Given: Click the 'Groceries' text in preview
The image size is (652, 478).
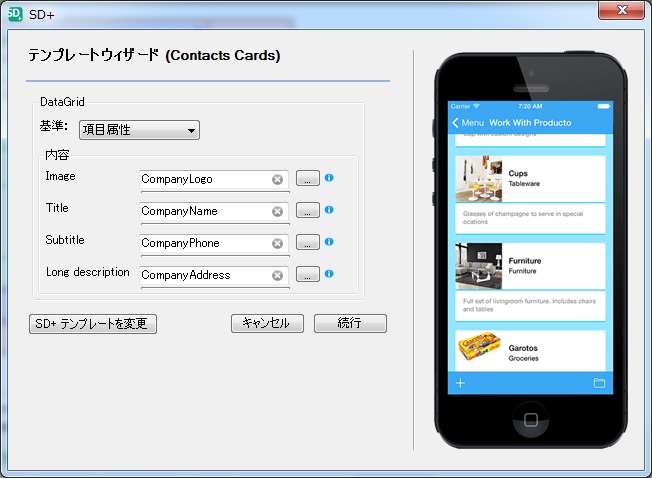Looking at the screenshot, I should tap(523, 358).
